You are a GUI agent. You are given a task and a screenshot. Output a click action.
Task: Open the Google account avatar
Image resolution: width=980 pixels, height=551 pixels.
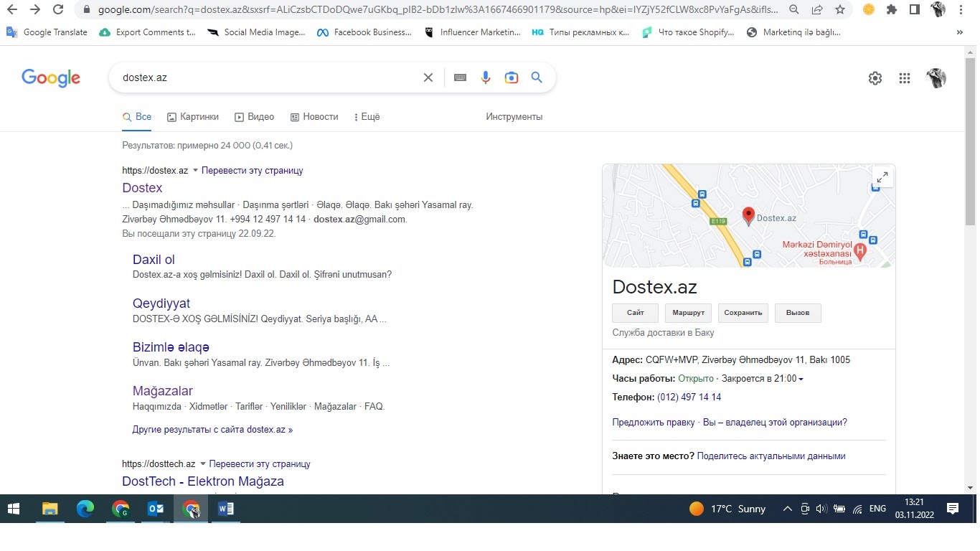coord(936,78)
